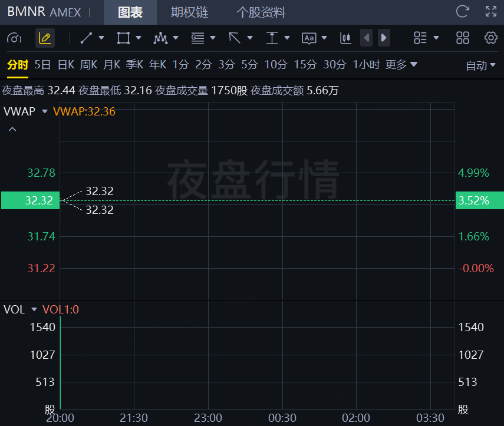The image size is (504, 426).
Task: Click the BMNR ticker symbol
Action: [x=26, y=12]
